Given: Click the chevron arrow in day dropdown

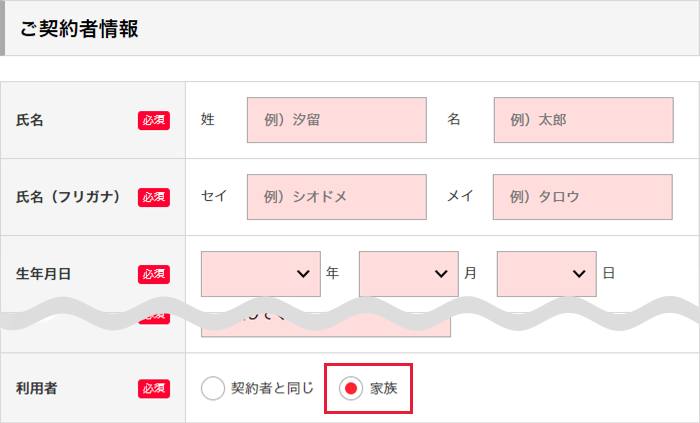Looking at the screenshot, I should pyautogui.click(x=579, y=274).
